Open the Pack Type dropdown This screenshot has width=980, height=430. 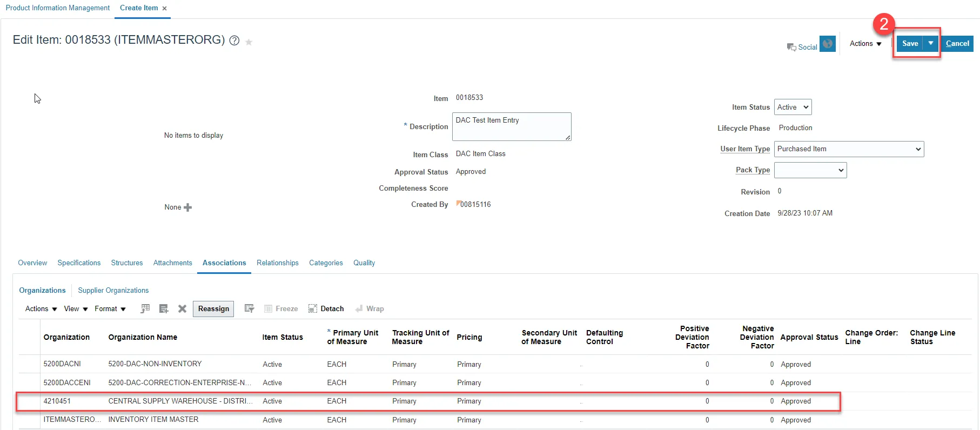(x=810, y=170)
